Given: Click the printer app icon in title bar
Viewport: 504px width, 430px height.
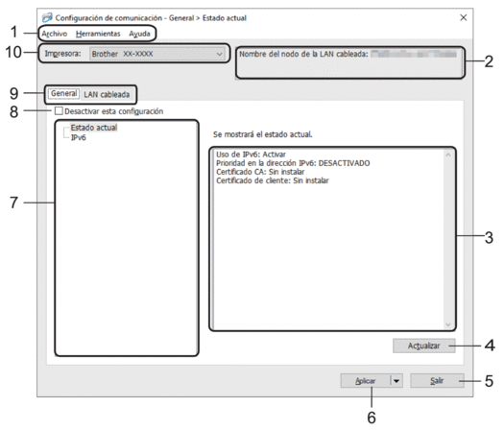Looking at the screenshot, I should point(47,17).
